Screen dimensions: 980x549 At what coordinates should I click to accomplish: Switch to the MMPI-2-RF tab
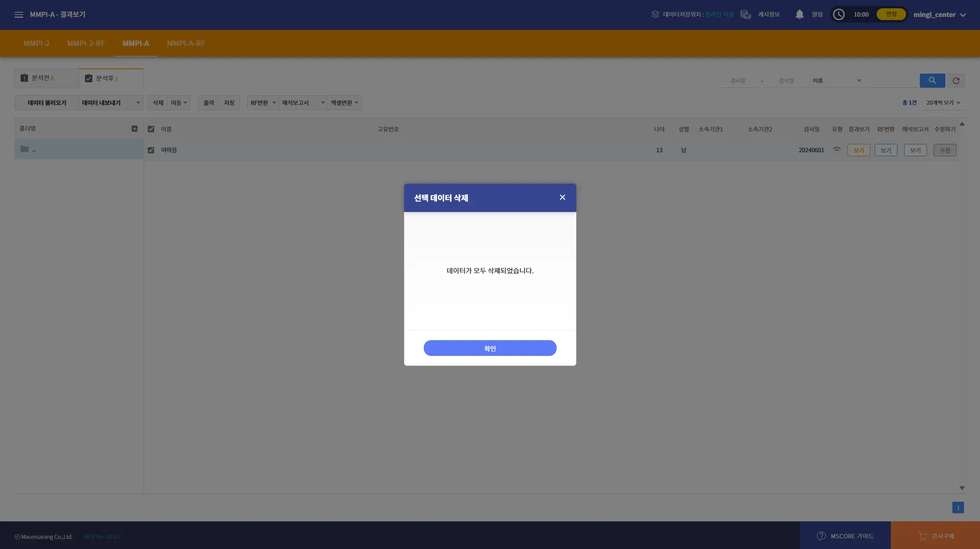86,43
